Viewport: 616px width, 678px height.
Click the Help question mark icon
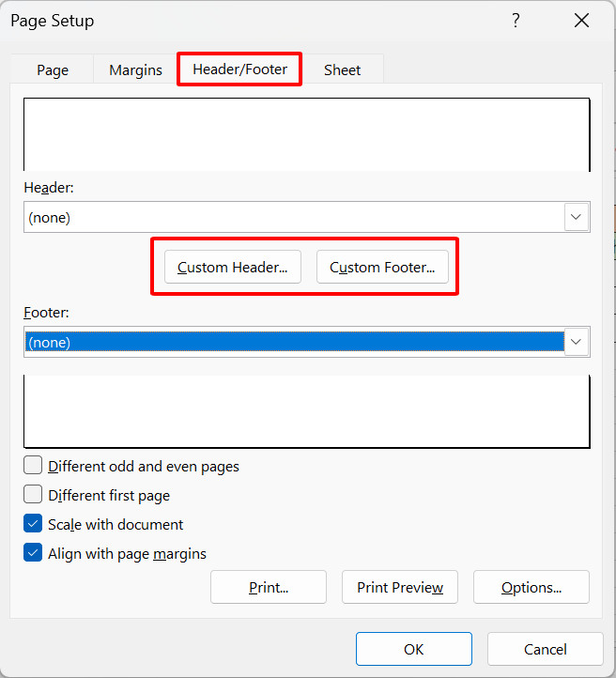click(x=516, y=21)
